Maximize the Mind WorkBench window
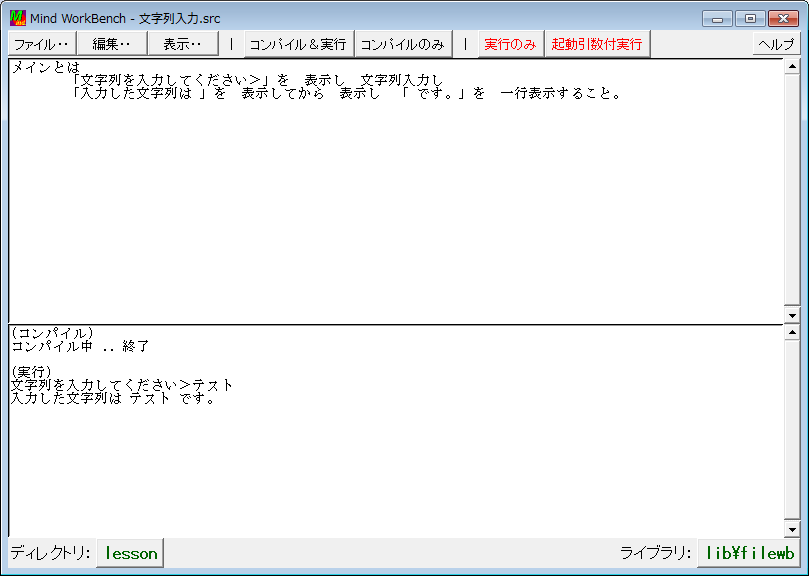The image size is (809, 576). [x=750, y=19]
